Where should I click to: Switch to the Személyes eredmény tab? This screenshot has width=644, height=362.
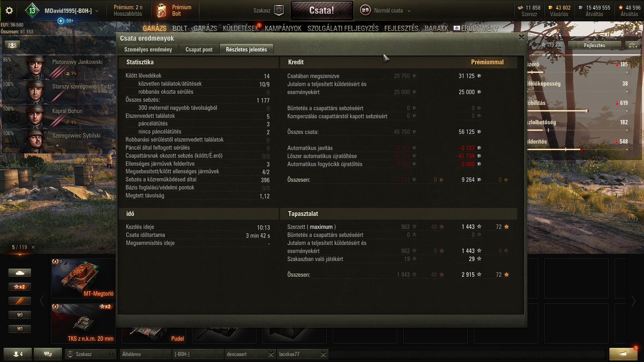click(148, 49)
